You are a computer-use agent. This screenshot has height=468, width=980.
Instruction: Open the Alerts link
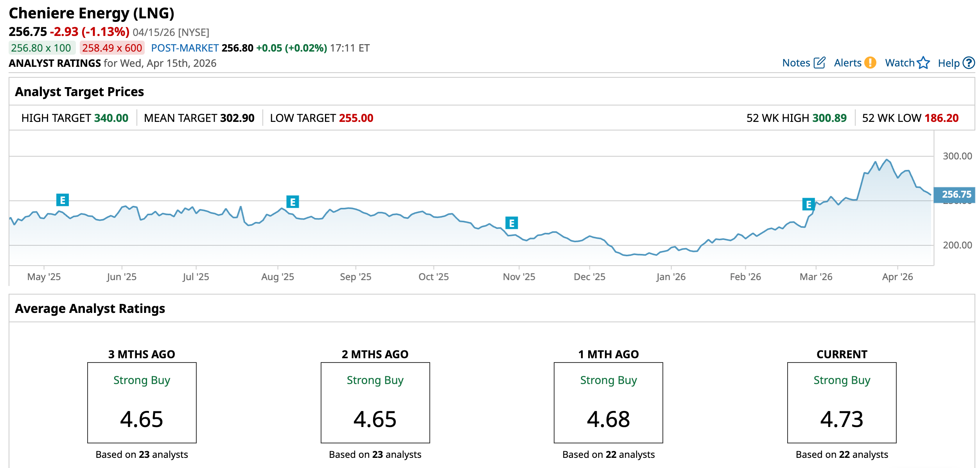click(x=847, y=63)
